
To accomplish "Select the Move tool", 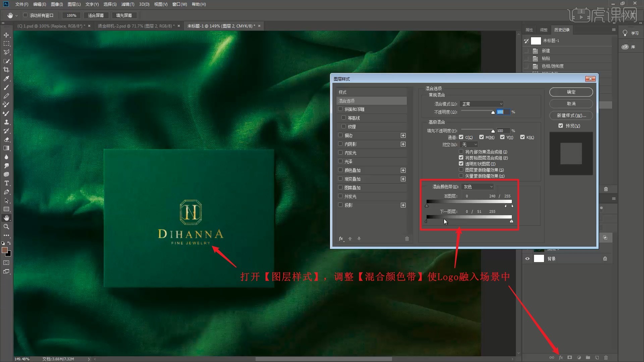I will click(6, 35).
